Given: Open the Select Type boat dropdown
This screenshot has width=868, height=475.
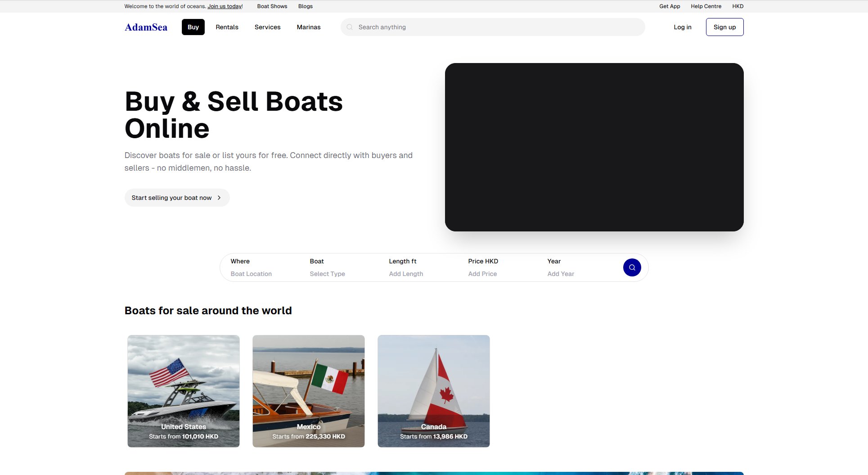Looking at the screenshot, I should pos(327,273).
